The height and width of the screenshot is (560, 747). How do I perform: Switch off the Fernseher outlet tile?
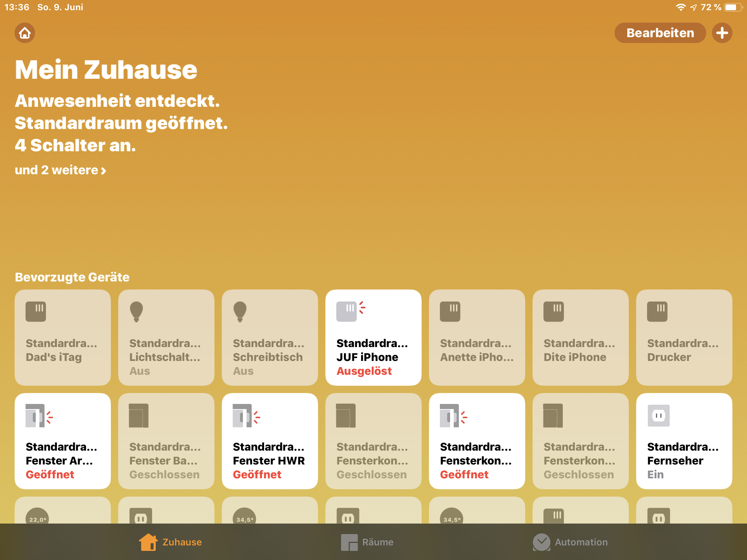point(684,441)
